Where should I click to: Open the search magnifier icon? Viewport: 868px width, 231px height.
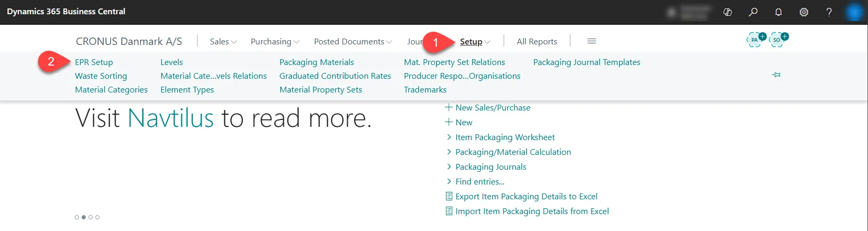pyautogui.click(x=753, y=12)
